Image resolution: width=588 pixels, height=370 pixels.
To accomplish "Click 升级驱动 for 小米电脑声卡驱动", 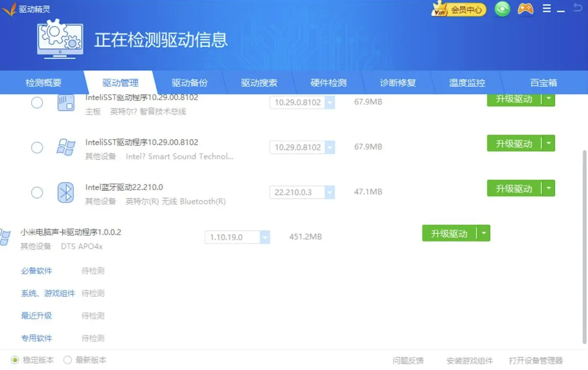I will (449, 233).
